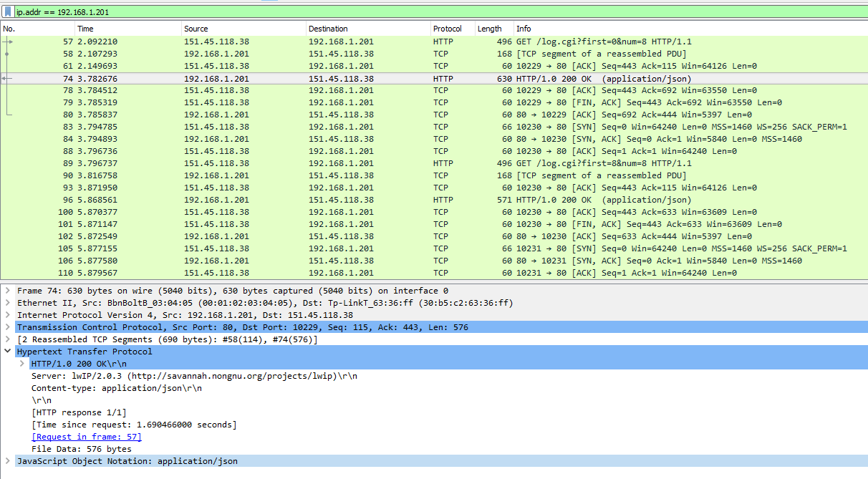Select packet 83 SYN row

[434, 127]
